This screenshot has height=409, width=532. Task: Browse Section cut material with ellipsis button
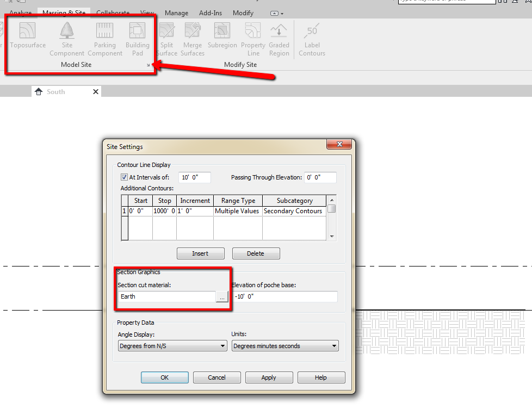tap(222, 296)
